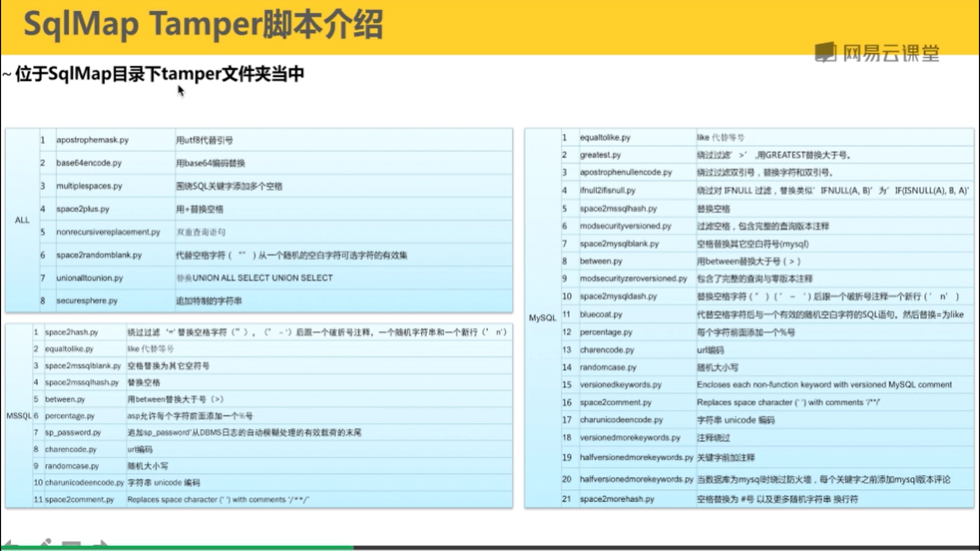This screenshot has height=551, width=980.
Task: Click bluecoat.py entry
Action: point(601,314)
